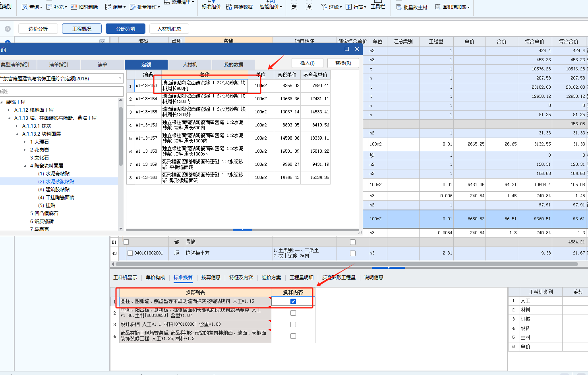588x375 pixels.
Task: Close the 查询 dialog
Action: coord(357,49)
